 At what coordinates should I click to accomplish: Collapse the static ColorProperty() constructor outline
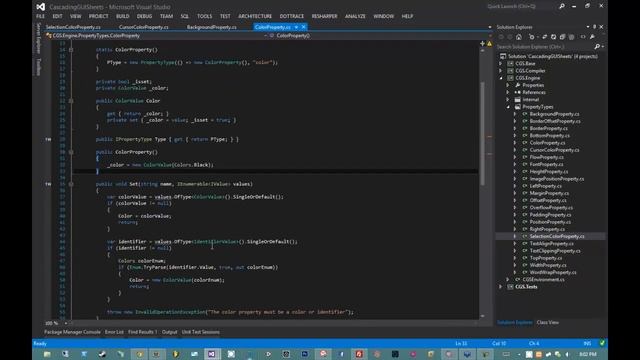coord(71,50)
